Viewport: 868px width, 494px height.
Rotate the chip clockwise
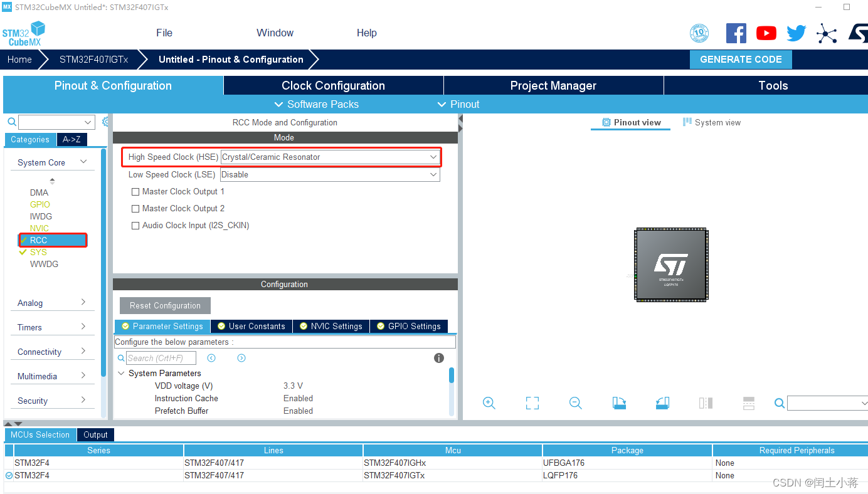tap(619, 403)
